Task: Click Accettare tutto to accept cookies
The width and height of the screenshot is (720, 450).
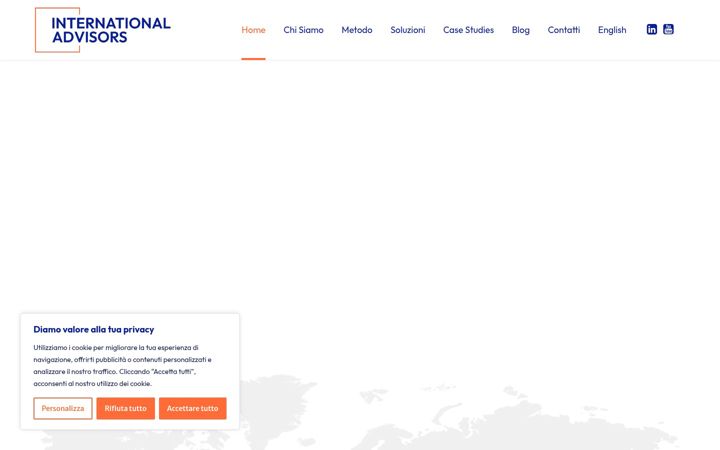Action: point(192,408)
